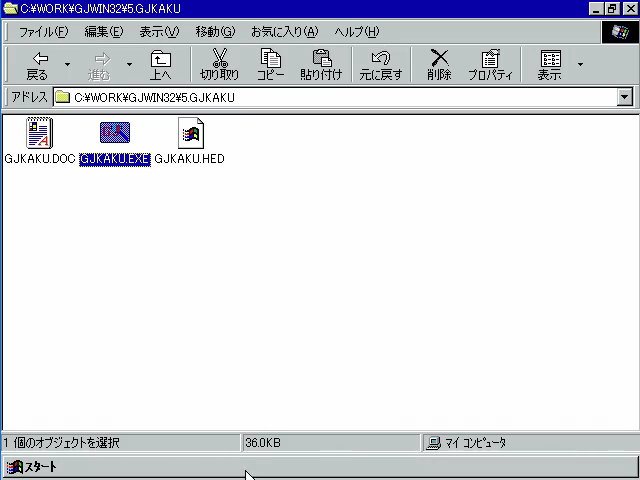Viewport: 640px width, 480px height.
Task: Click the Windows logo throbber icon
Action: pos(620,32)
